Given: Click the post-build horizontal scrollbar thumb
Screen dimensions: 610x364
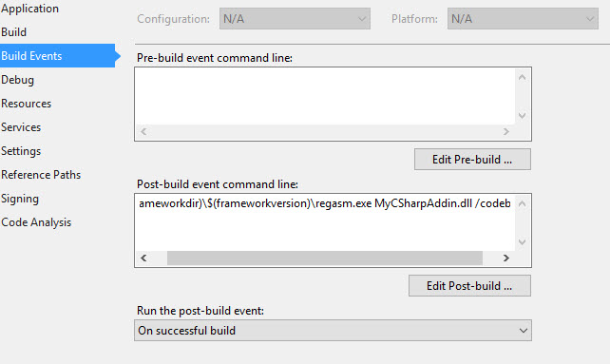Looking at the screenshot, I should pos(325,258).
